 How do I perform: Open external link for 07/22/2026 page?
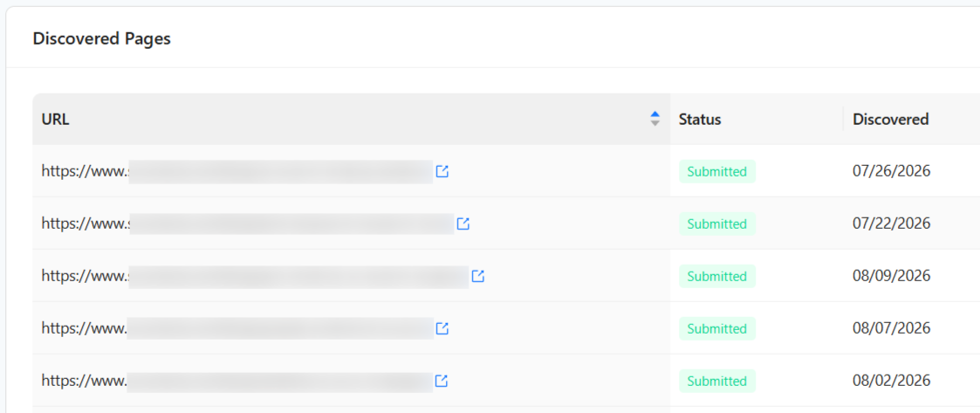click(463, 224)
